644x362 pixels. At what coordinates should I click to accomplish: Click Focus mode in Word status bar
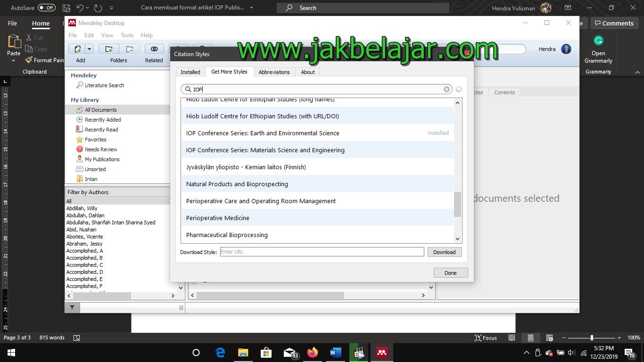tap(486, 337)
